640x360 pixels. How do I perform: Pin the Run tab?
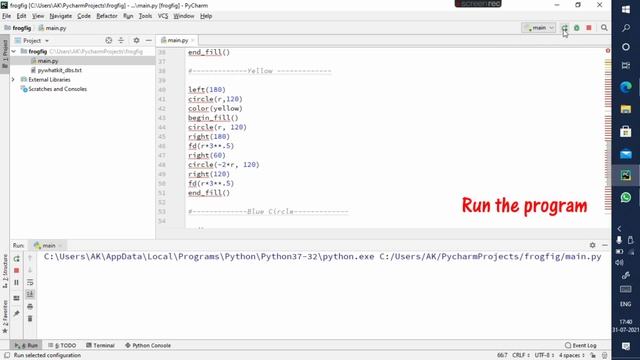16,313
